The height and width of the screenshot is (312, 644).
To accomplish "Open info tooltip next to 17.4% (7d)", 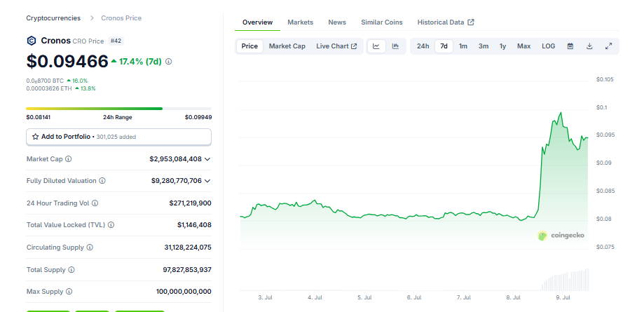I will point(168,62).
